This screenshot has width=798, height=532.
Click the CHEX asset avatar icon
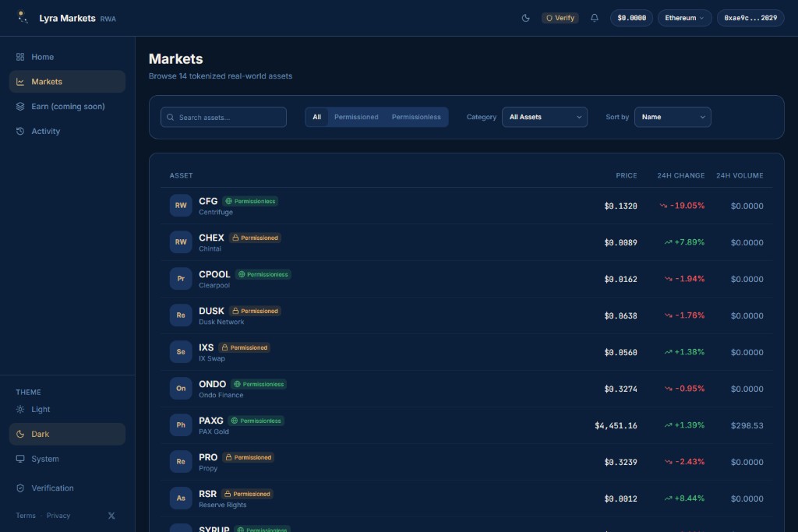tap(181, 242)
